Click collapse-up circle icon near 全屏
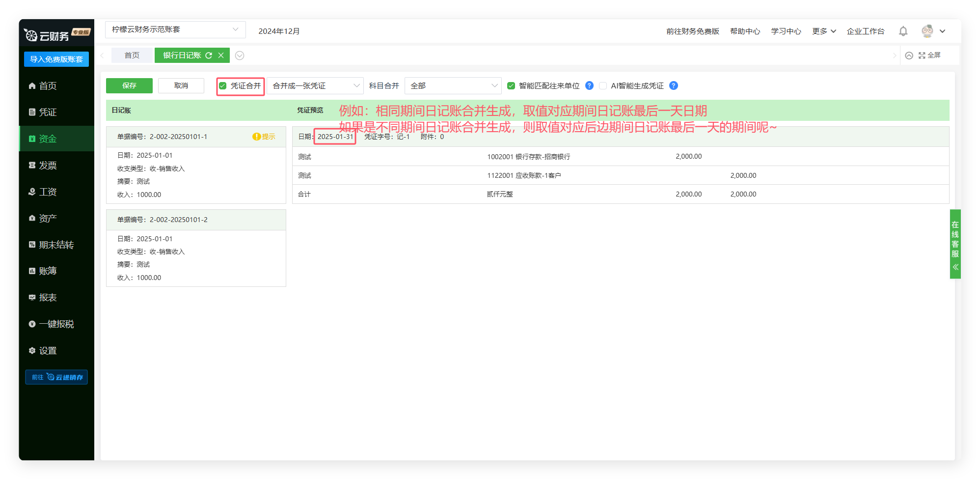 tap(909, 56)
